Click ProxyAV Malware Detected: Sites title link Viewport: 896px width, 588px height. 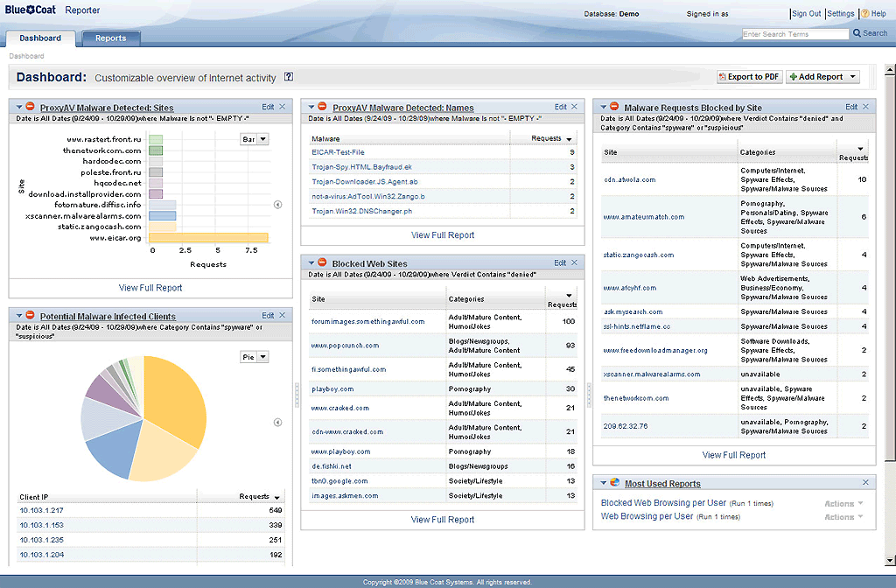coord(106,108)
